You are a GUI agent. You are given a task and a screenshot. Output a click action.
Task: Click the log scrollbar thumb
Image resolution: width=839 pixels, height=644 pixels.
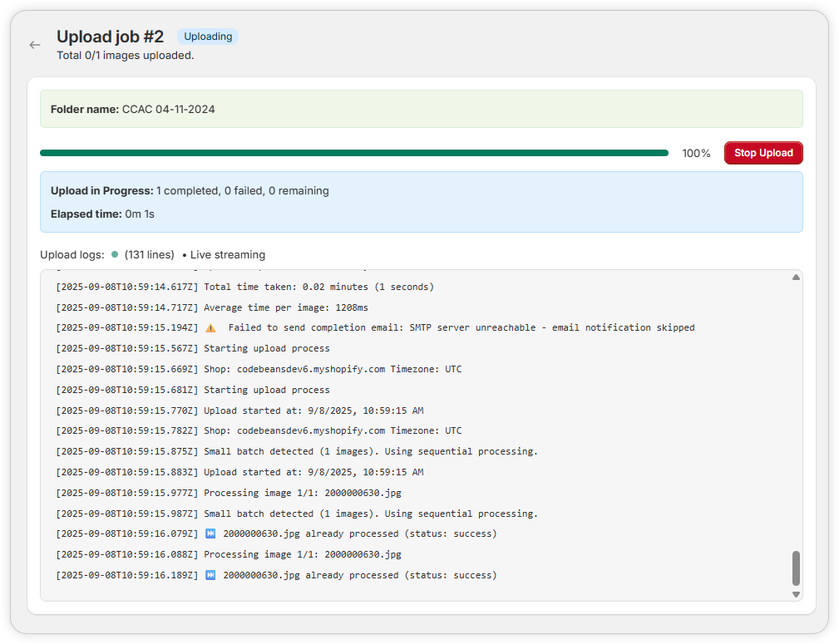796,568
